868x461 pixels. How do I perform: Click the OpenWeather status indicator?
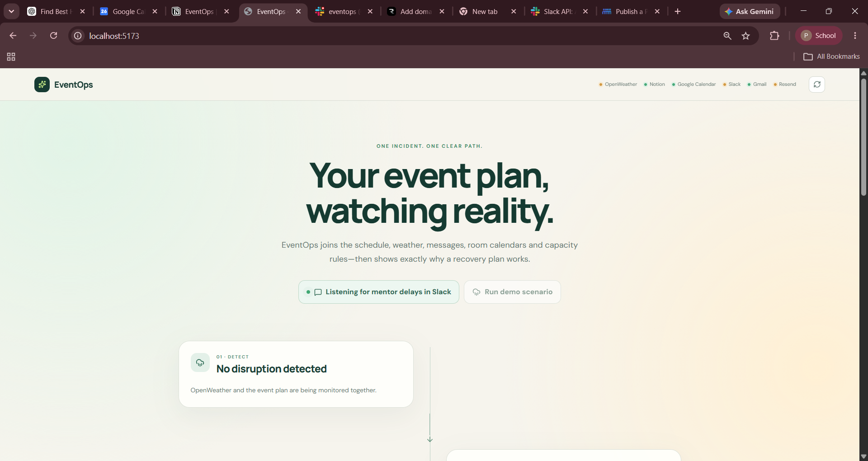click(x=618, y=85)
